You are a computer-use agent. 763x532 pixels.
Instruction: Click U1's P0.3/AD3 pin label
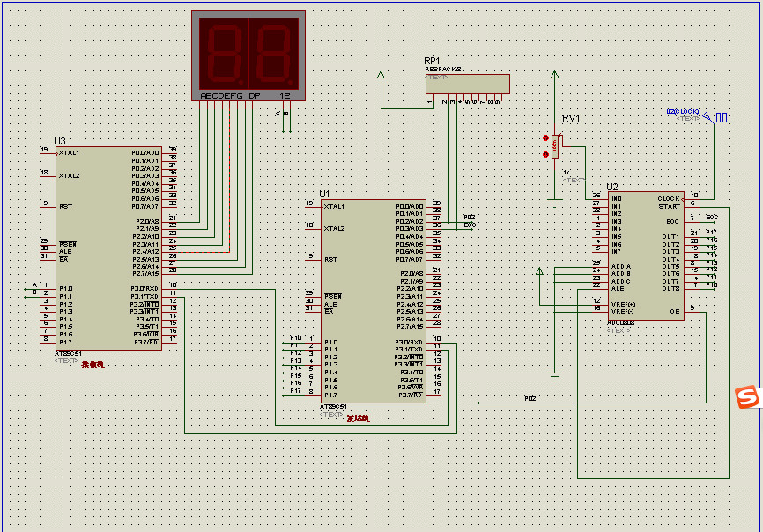(x=410, y=229)
